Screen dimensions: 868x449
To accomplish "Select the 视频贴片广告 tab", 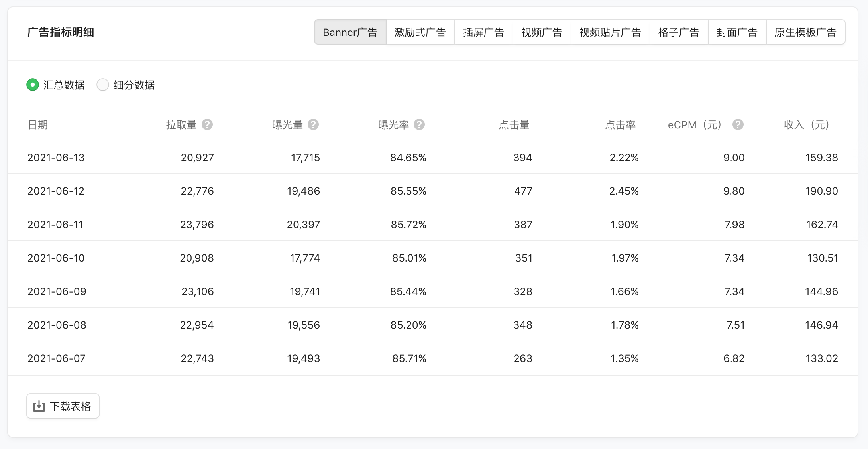I will (610, 32).
